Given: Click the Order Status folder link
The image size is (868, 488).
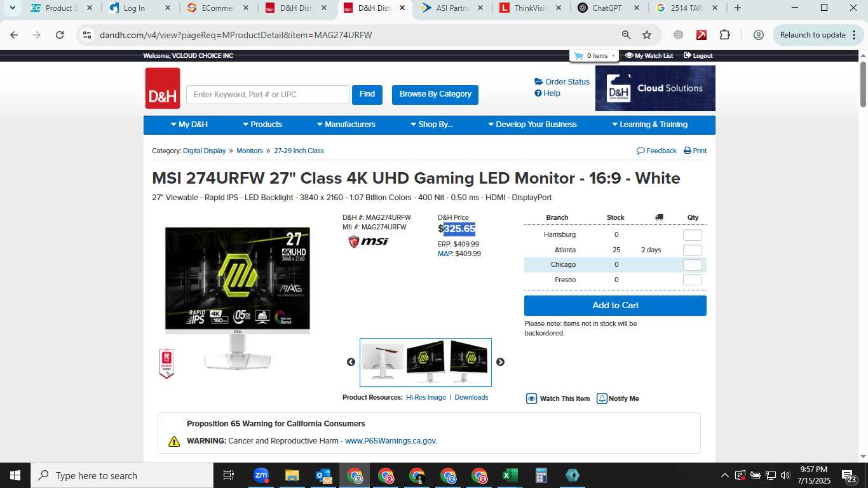Looking at the screenshot, I should click(x=562, y=82).
